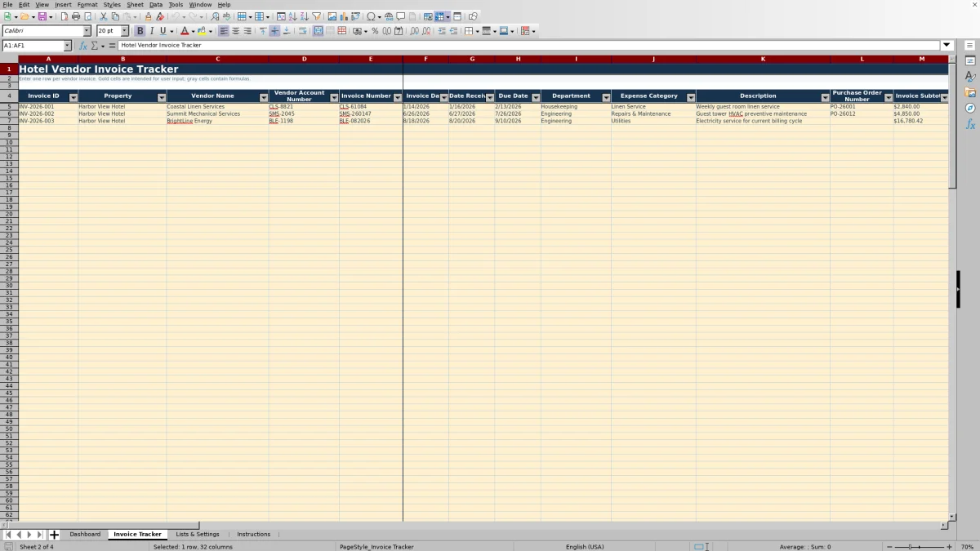
Task: Open Expense Category filter dropdown
Action: 691,97
